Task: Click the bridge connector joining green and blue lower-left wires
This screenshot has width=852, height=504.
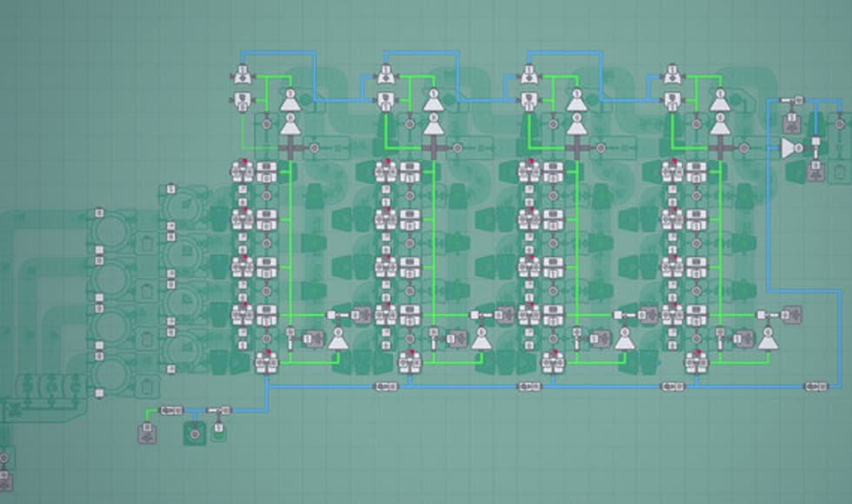Action: 170,410
